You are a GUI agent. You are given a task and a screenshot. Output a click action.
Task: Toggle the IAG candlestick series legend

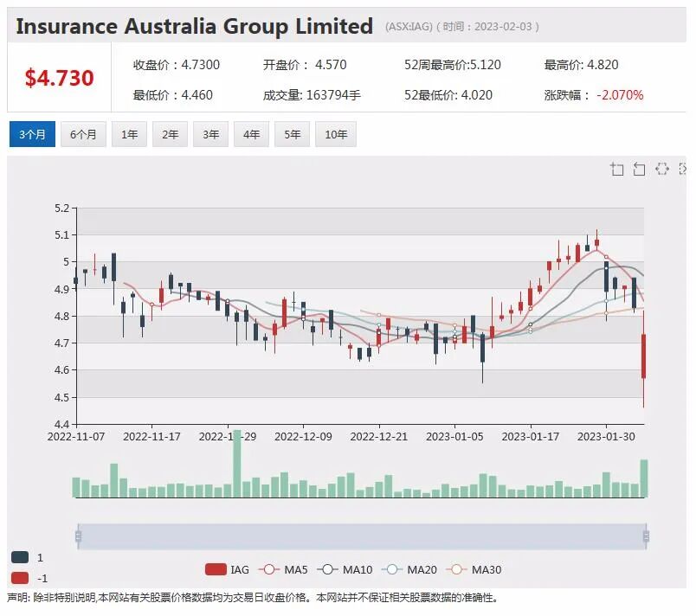pos(228,569)
